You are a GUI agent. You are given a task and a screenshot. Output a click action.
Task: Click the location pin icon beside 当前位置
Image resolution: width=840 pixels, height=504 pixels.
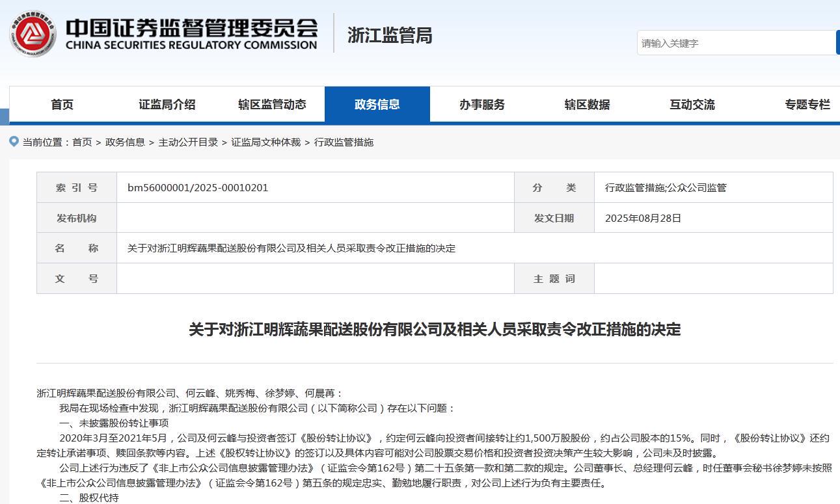point(14,141)
